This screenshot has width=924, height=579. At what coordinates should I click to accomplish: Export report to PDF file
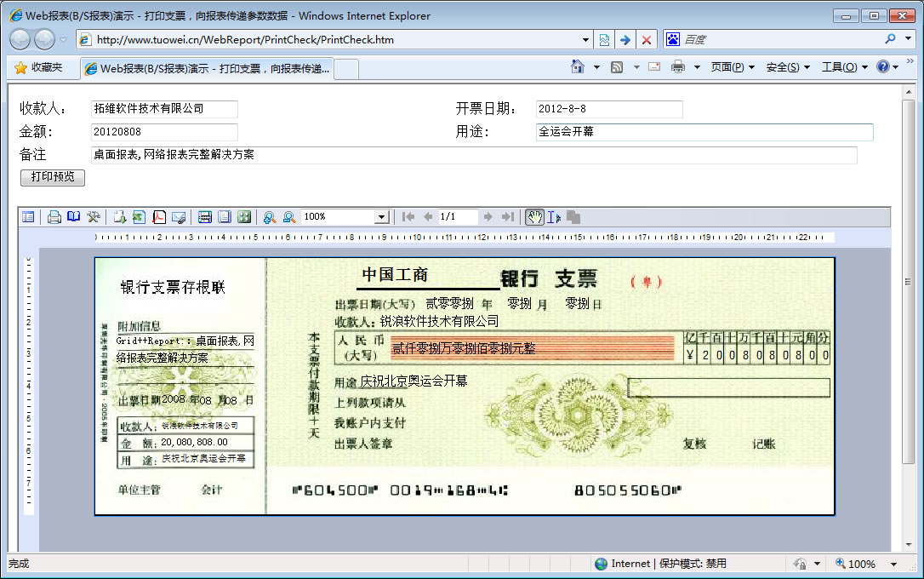point(158,217)
